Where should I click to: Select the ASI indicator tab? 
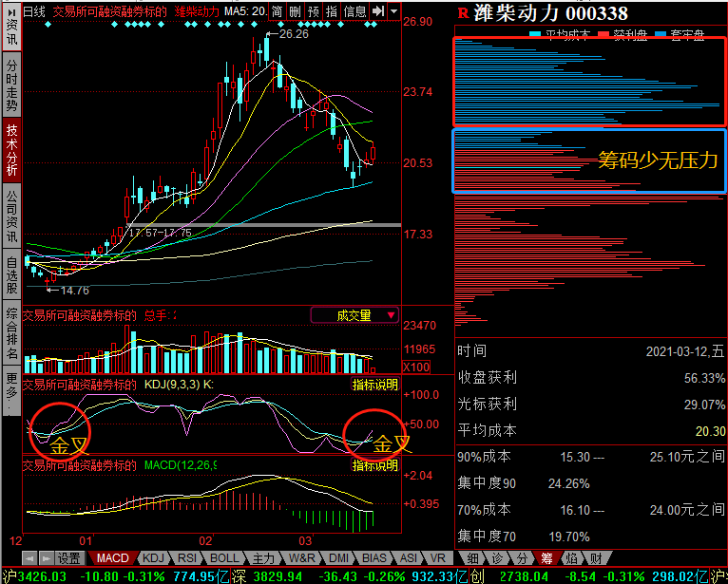coord(408,558)
